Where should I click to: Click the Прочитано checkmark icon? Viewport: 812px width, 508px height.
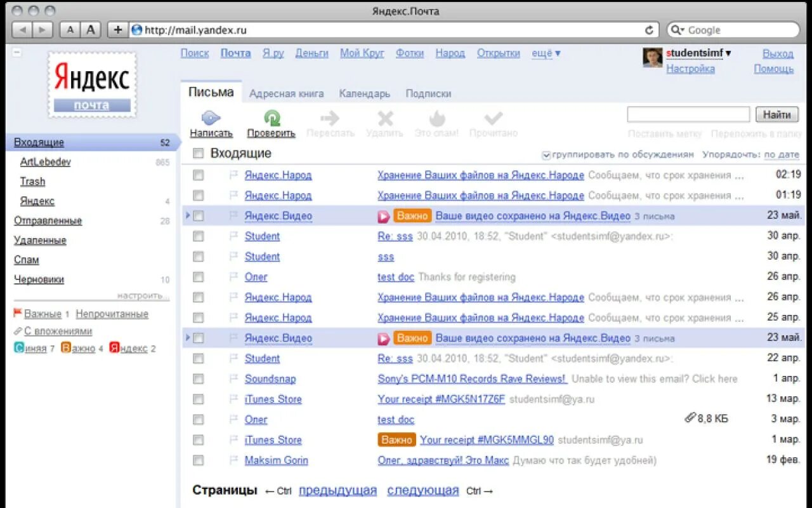point(494,118)
